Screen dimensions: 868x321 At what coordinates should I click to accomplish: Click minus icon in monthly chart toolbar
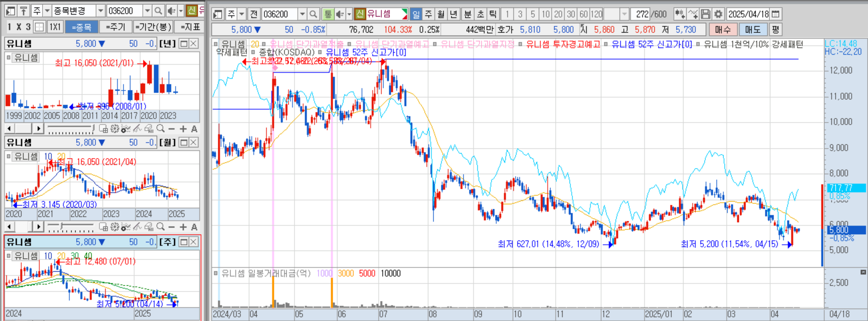pos(172,227)
